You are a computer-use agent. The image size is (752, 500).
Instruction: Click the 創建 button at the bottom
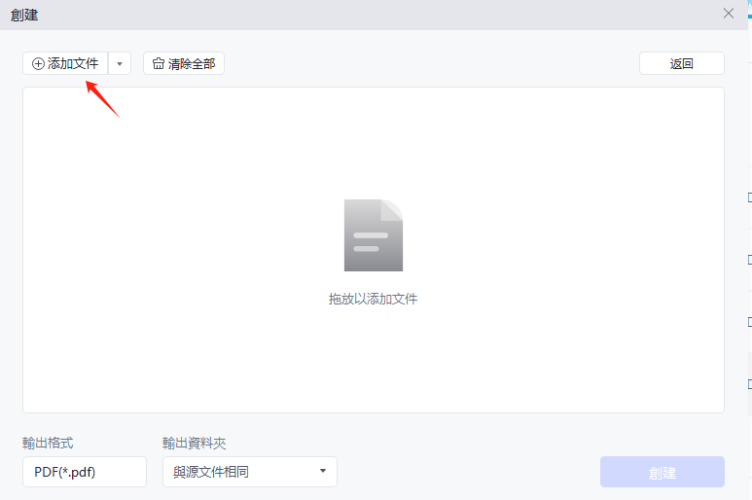tap(662, 472)
